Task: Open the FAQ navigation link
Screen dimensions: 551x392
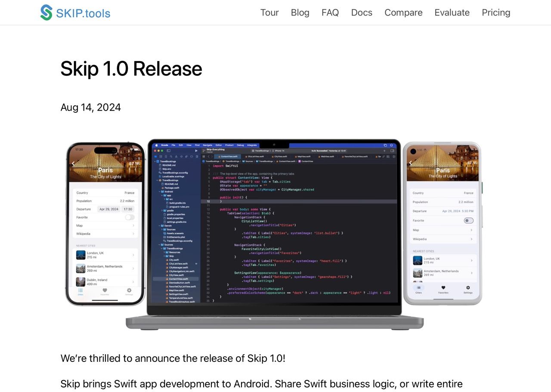Action: (330, 12)
